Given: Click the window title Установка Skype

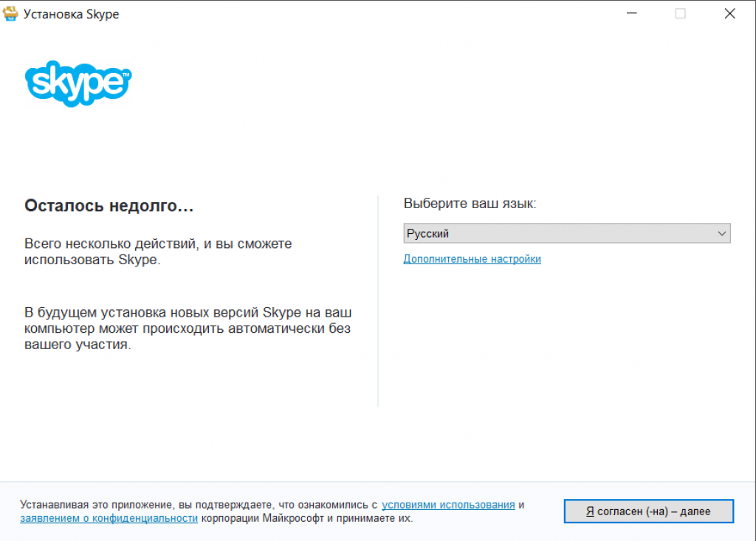Looking at the screenshot, I should [x=72, y=14].
